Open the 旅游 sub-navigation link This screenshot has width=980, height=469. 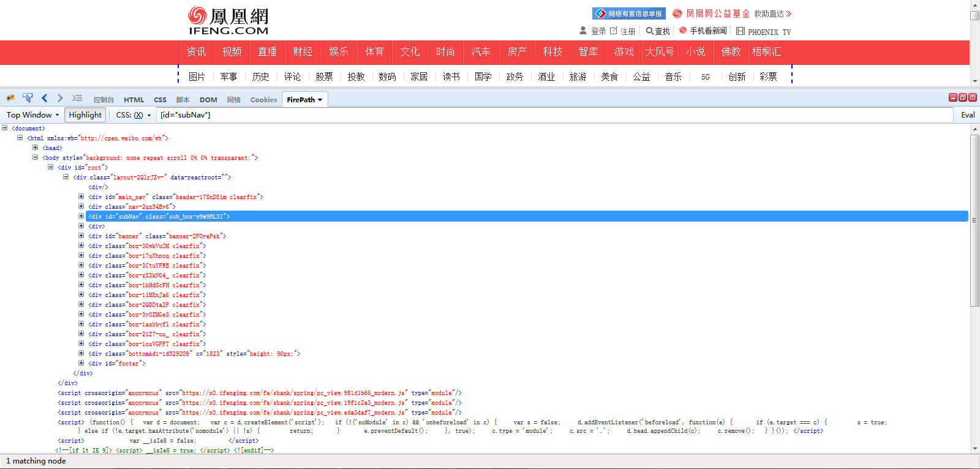578,77
